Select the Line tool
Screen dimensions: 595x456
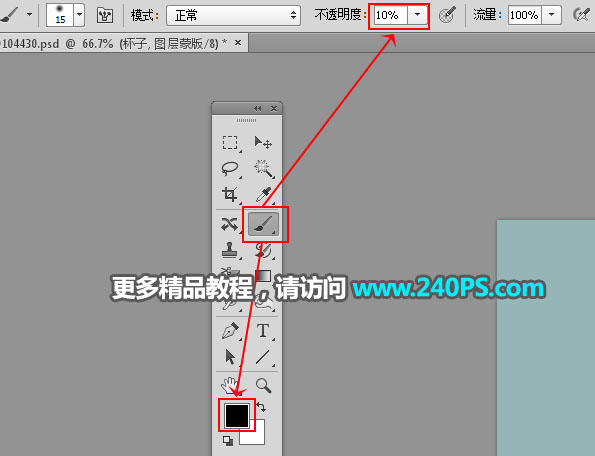pyautogui.click(x=263, y=357)
